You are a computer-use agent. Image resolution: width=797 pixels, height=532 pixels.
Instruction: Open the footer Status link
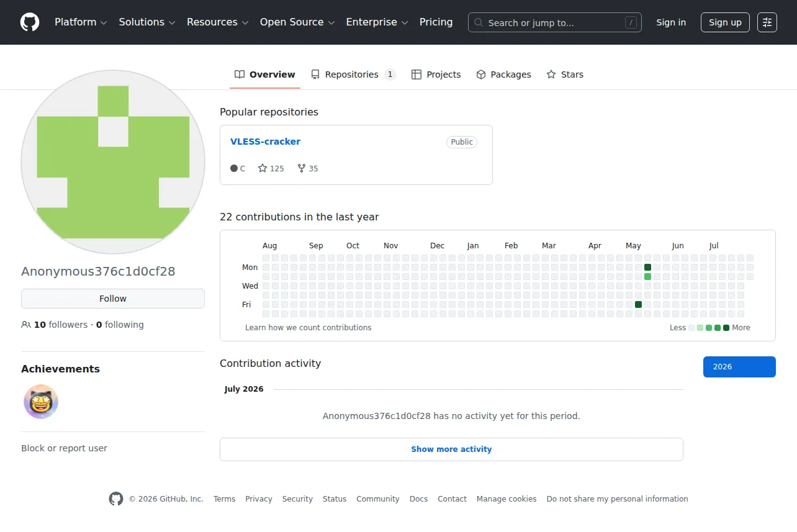335,499
